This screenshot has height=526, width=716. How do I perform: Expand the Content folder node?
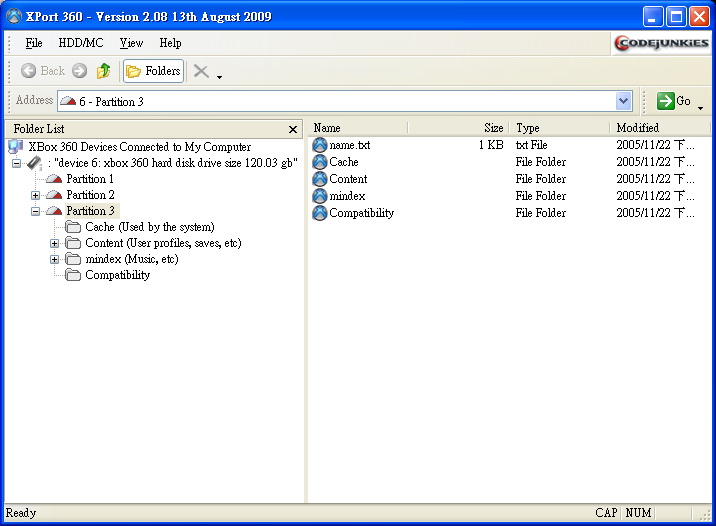click(54, 243)
